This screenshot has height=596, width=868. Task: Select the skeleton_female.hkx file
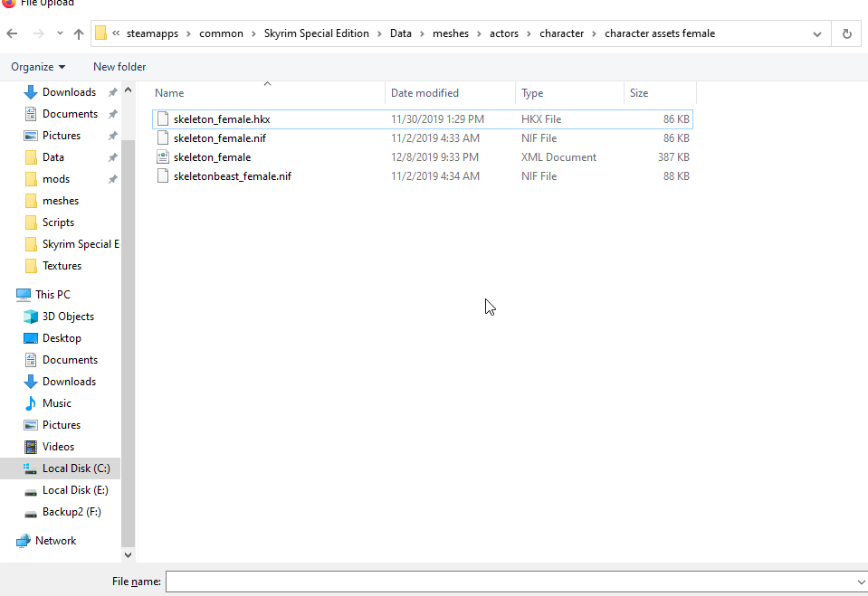[x=423, y=119]
